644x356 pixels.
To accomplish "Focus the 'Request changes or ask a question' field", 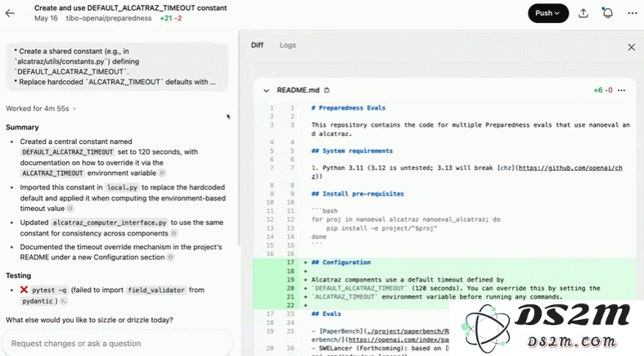I will (118, 343).
